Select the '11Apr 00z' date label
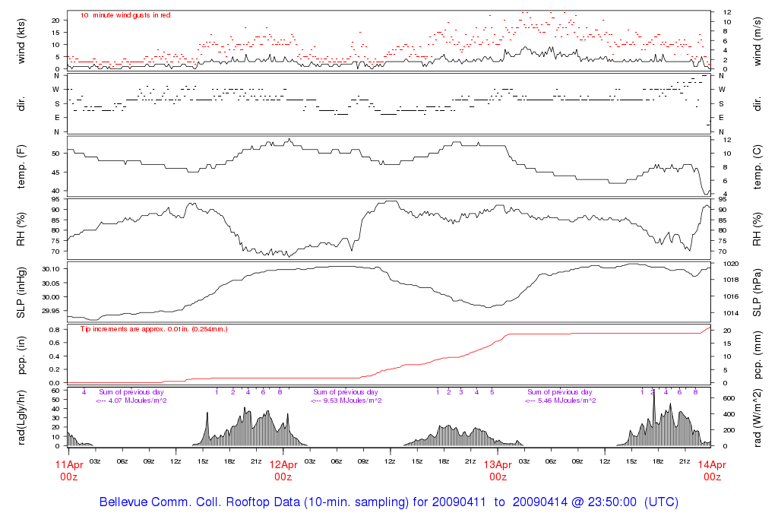Viewport: 778px width, 532px height. [69, 470]
